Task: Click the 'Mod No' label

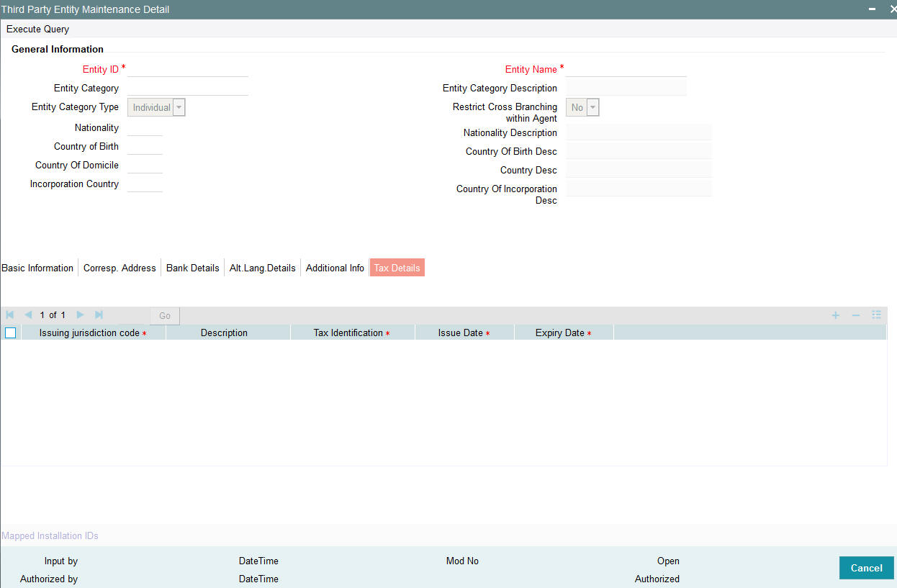Action: [x=462, y=561]
